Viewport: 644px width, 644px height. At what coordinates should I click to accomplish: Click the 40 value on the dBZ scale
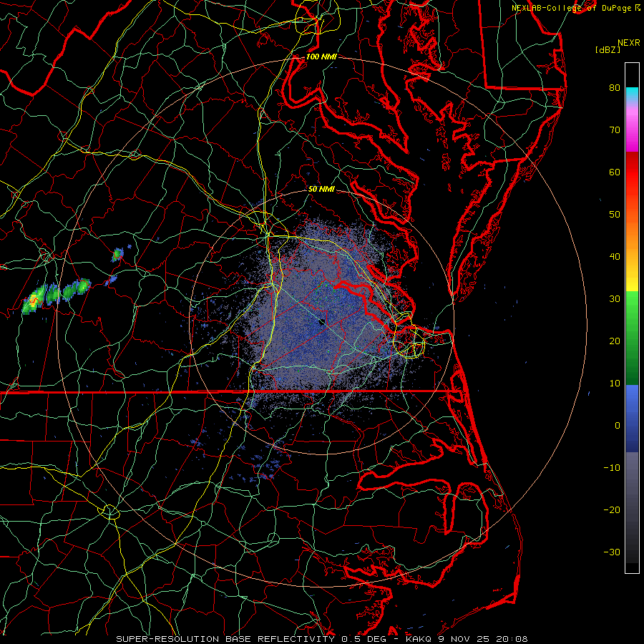tap(615, 257)
